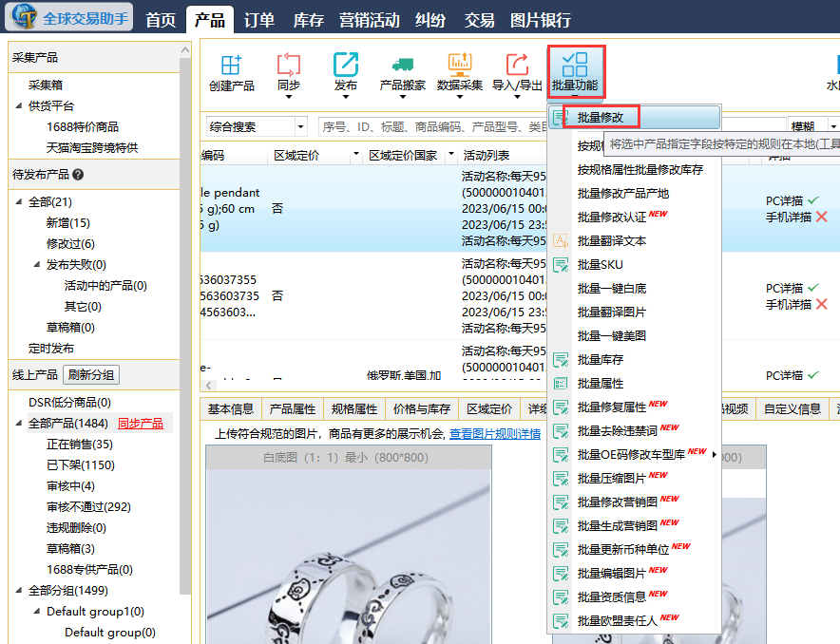840x644 pixels.
Task: Click the icon beside 批量修复属性
Action: coord(561,407)
